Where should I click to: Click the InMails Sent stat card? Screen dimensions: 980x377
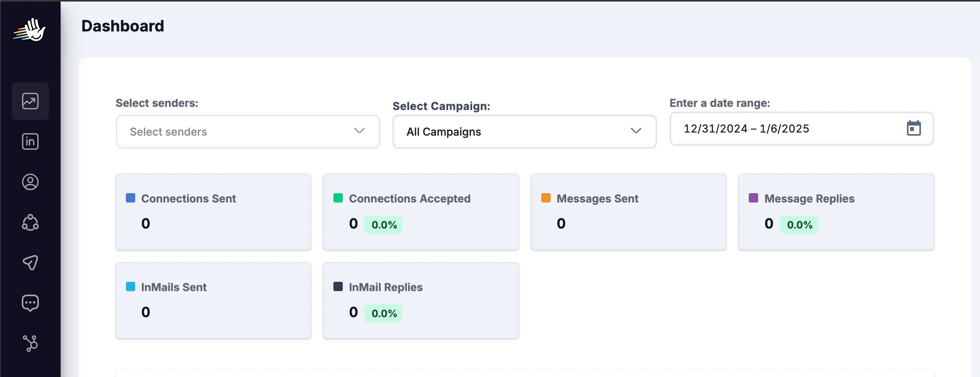click(x=213, y=300)
